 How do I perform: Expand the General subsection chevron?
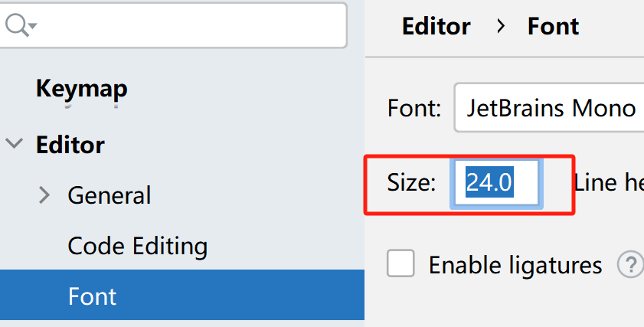[x=44, y=195]
